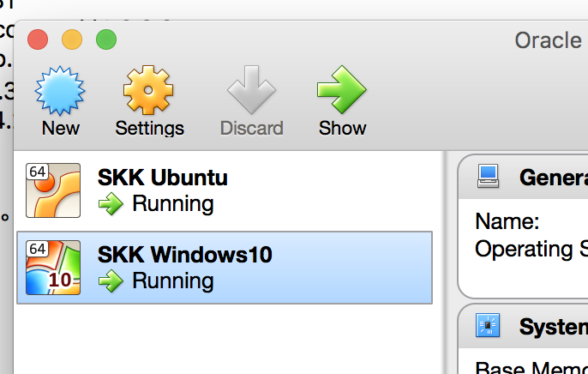
Task: Show the VM with the green arrow icon
Action: (342, 90)
